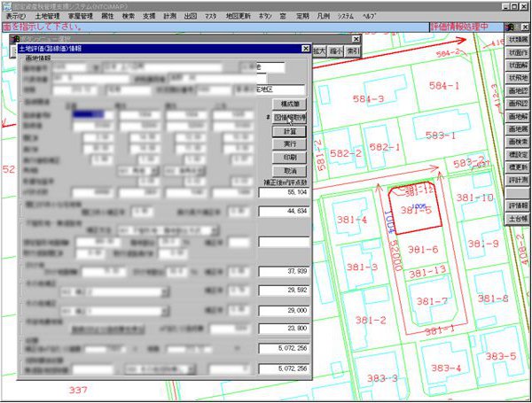Open the ヘルプ menu
The width and height of the screenshot is (532, 403).
click(369, 16)
